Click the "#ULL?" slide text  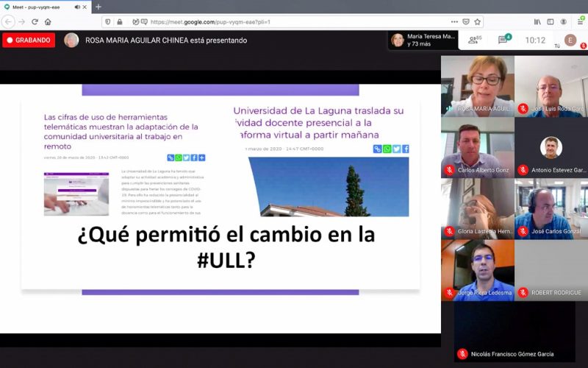click(226, 260)
